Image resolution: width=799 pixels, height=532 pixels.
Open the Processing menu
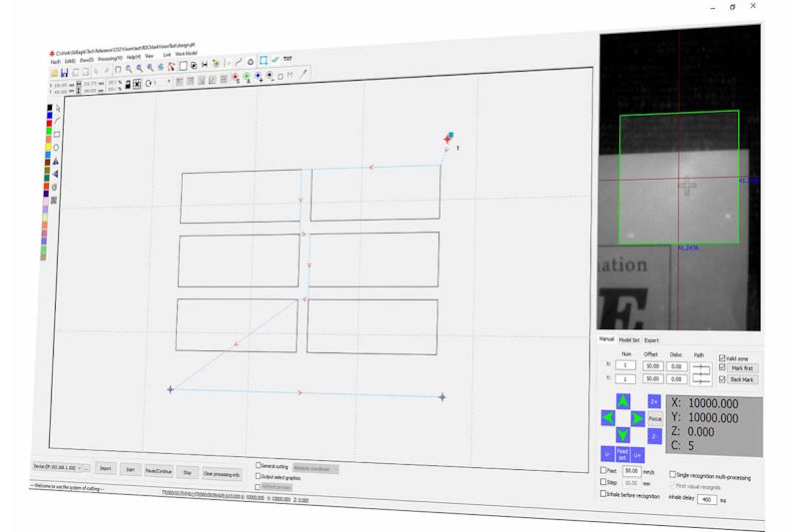(111, 60)
